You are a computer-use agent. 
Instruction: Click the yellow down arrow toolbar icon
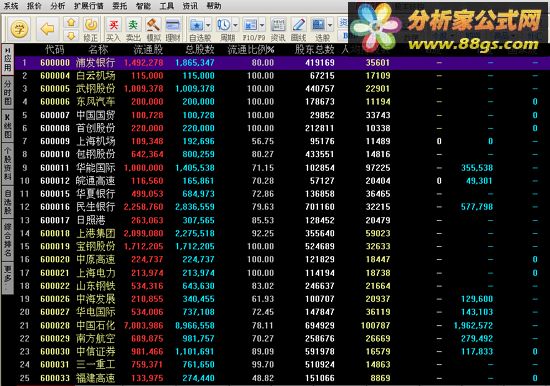(71, 35)
